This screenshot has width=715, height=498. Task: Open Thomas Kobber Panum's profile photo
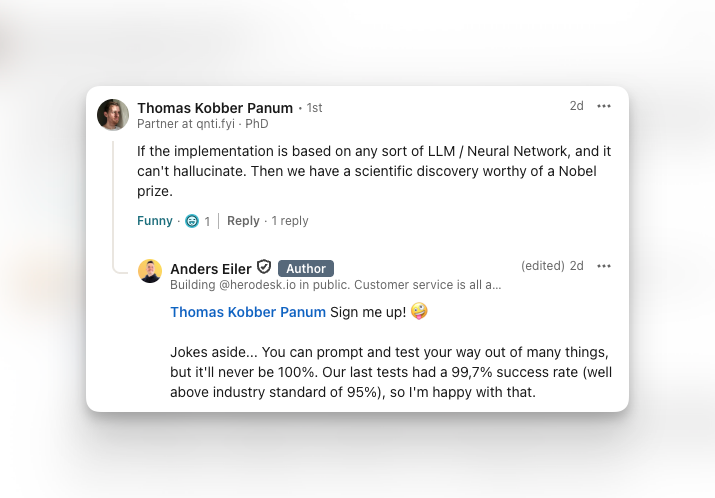113,115
